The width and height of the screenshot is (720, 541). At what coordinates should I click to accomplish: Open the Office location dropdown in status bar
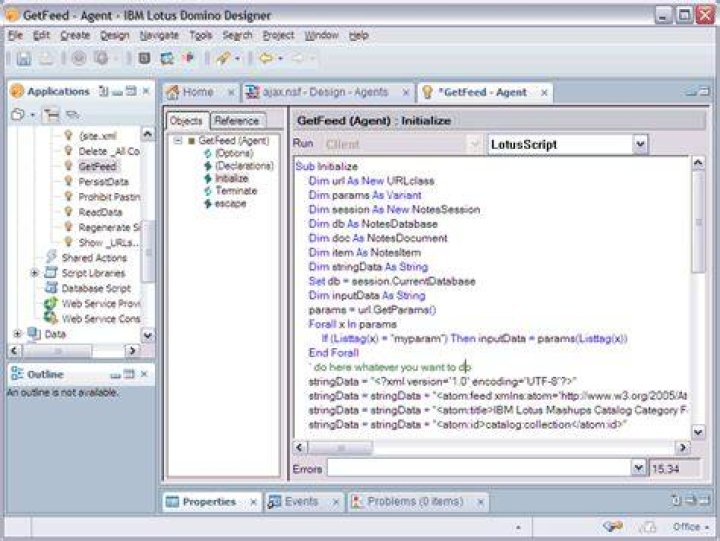[691, 527]
